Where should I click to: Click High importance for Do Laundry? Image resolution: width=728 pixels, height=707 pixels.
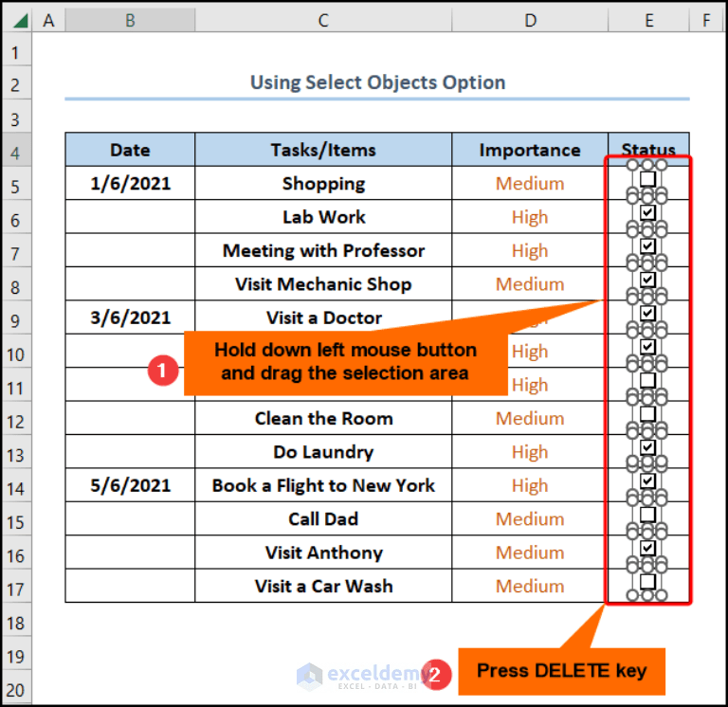click(x=530, y=451)
